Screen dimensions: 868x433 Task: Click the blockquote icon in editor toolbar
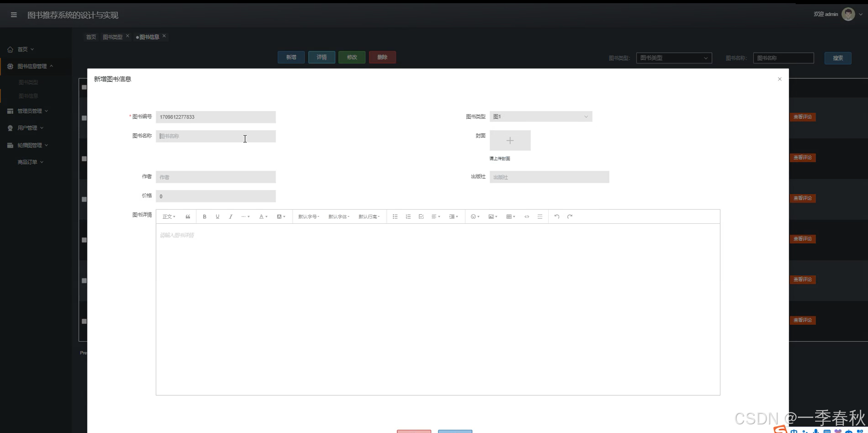pos(188,216)
